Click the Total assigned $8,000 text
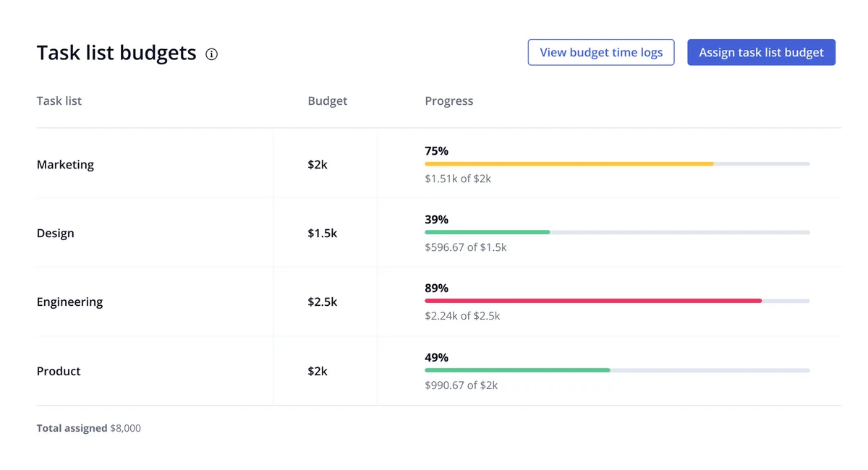This screenshot has width=868, height=470. pyautogui.click(x=89, y=428)
